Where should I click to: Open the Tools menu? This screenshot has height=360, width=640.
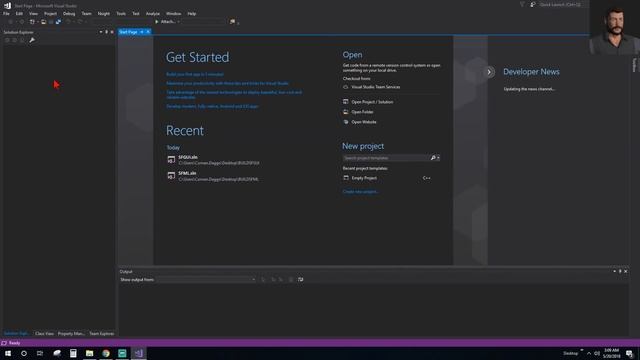[x=121, y=13]
